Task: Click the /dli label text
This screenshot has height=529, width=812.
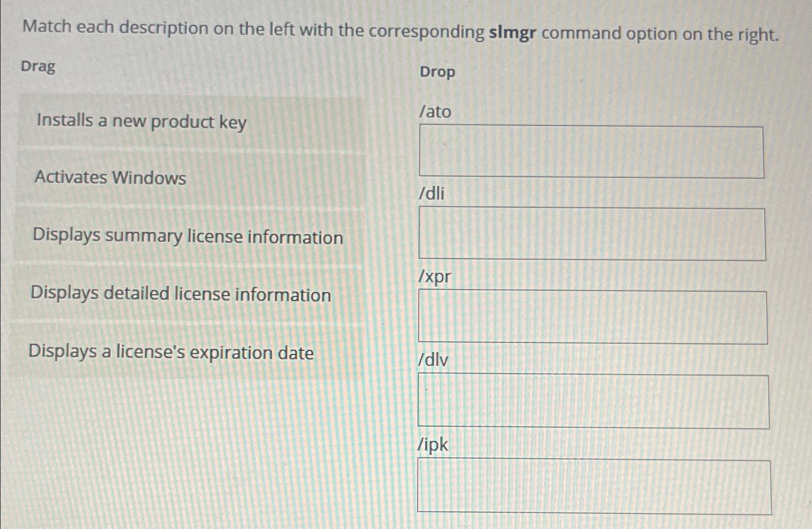Action: pos(431,194)
